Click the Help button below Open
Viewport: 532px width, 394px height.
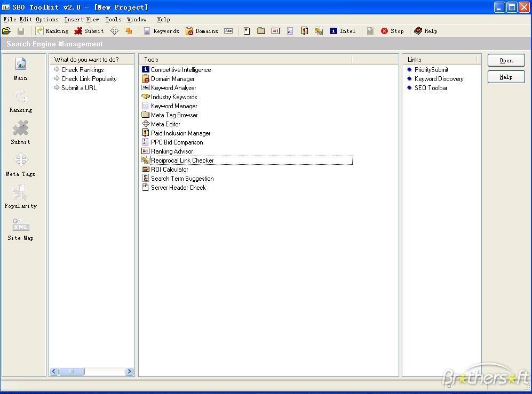(506, 77)
